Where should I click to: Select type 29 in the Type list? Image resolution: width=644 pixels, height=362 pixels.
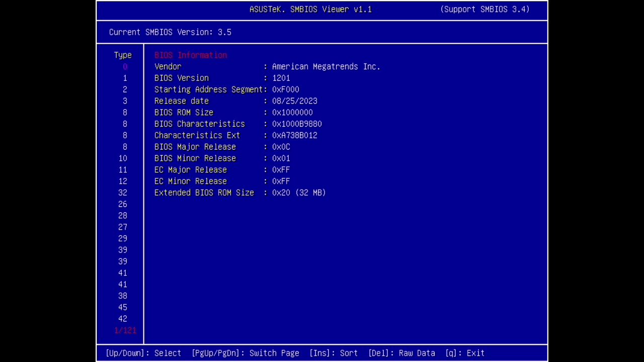[x=123, y=238]
